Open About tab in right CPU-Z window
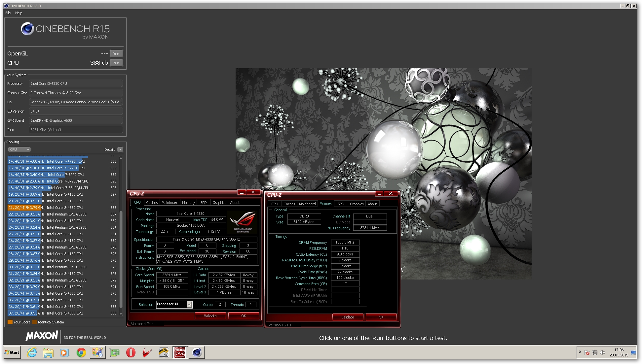 372,204
